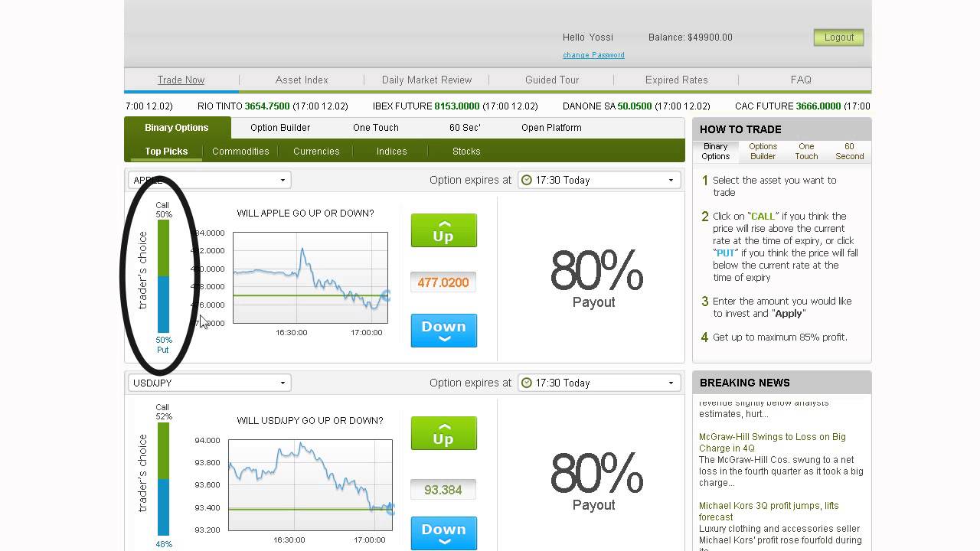Switch to the Option Builder tab
The image size is (980, 551).
pyautogui.click(x=280, y=128)
